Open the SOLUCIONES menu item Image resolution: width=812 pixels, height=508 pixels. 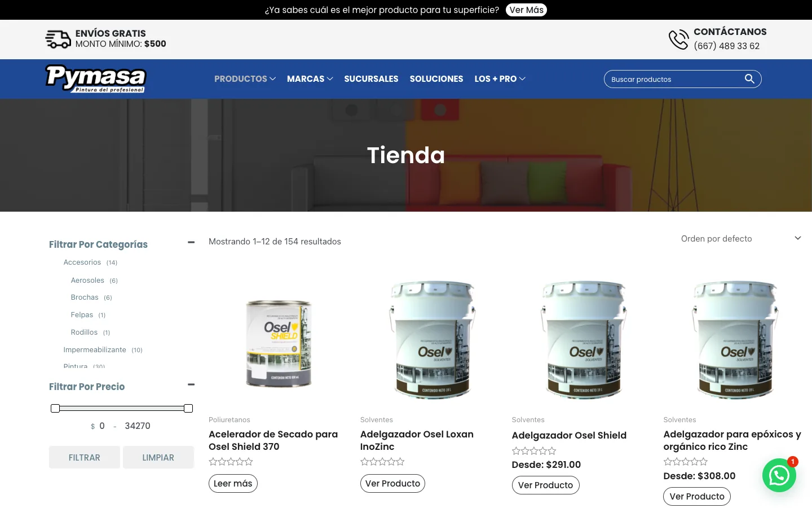pos(436,79)
